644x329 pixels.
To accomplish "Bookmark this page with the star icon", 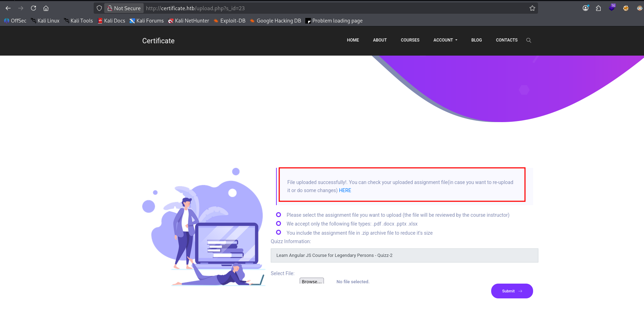I will (532, 8).
